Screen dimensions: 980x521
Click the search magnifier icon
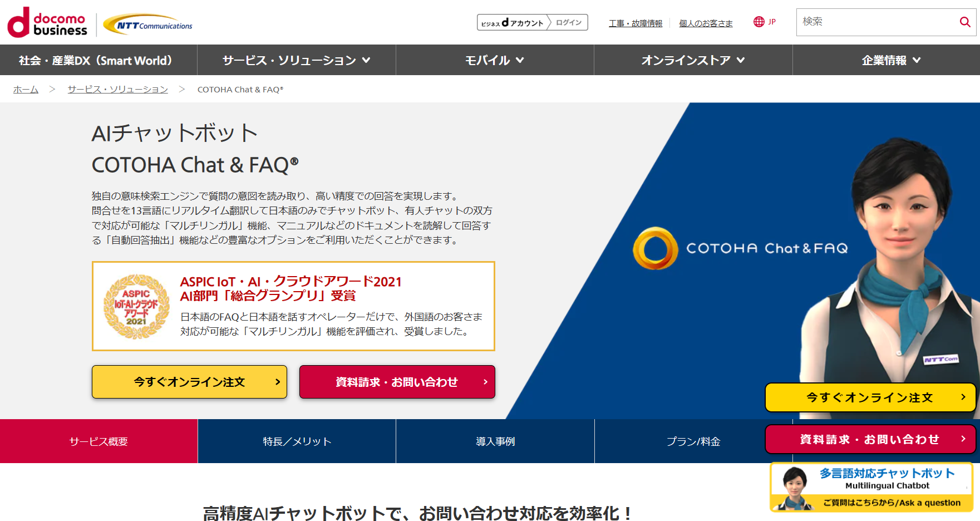(965, 22)
